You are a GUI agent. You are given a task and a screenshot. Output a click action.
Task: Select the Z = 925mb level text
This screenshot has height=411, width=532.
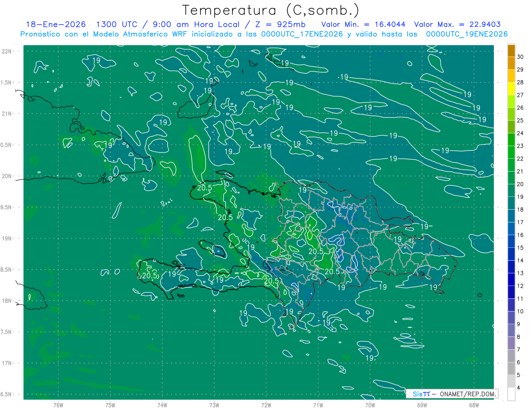pos(279,24)
